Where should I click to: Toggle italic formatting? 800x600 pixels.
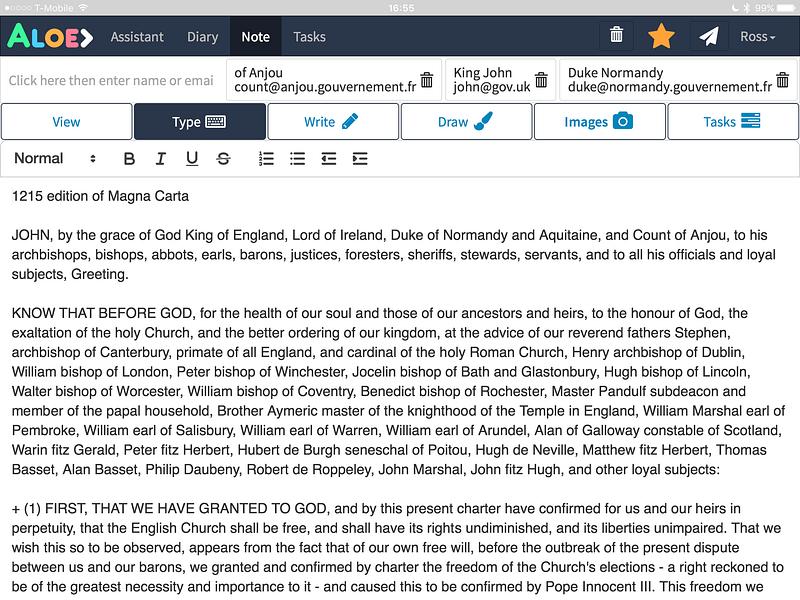coord(160,159)
